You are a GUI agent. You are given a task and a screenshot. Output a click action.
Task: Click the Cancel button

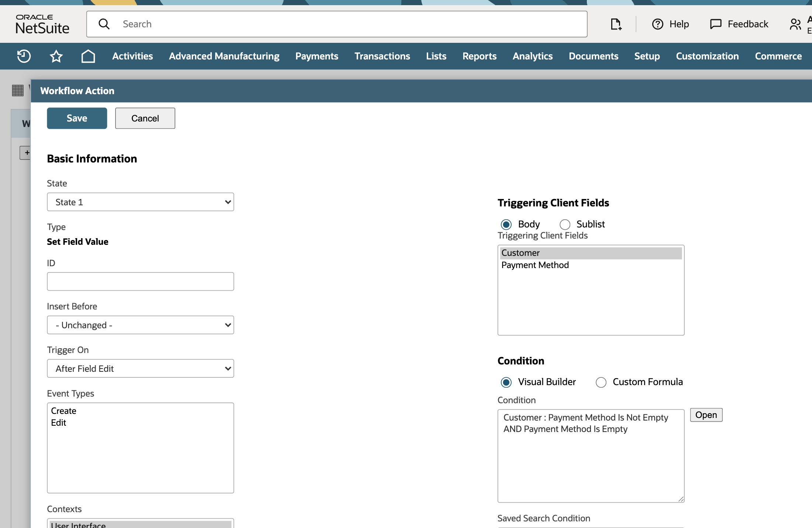(145, 118)
